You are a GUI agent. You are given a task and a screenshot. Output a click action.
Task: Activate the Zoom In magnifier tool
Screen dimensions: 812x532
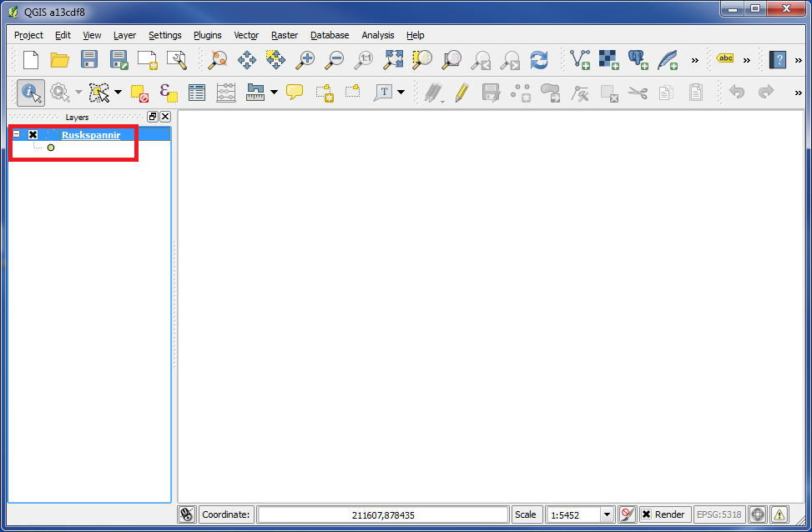pyautogui.click(x=305, y=60)
